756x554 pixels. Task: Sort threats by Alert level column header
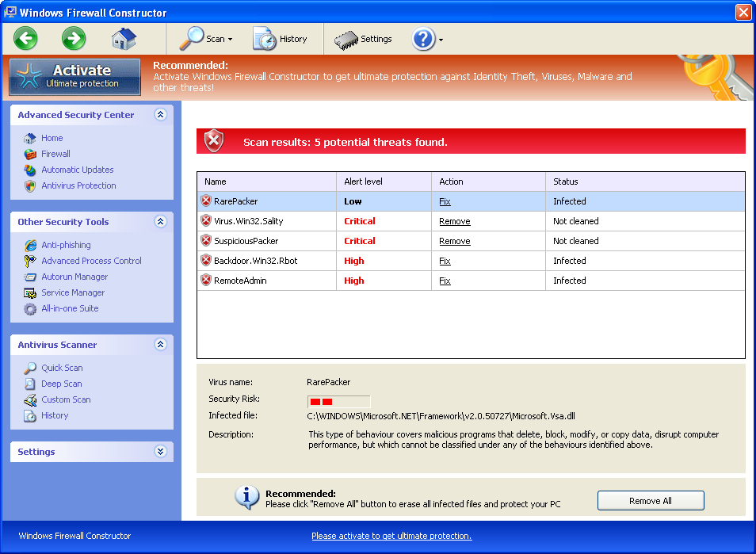363,181
